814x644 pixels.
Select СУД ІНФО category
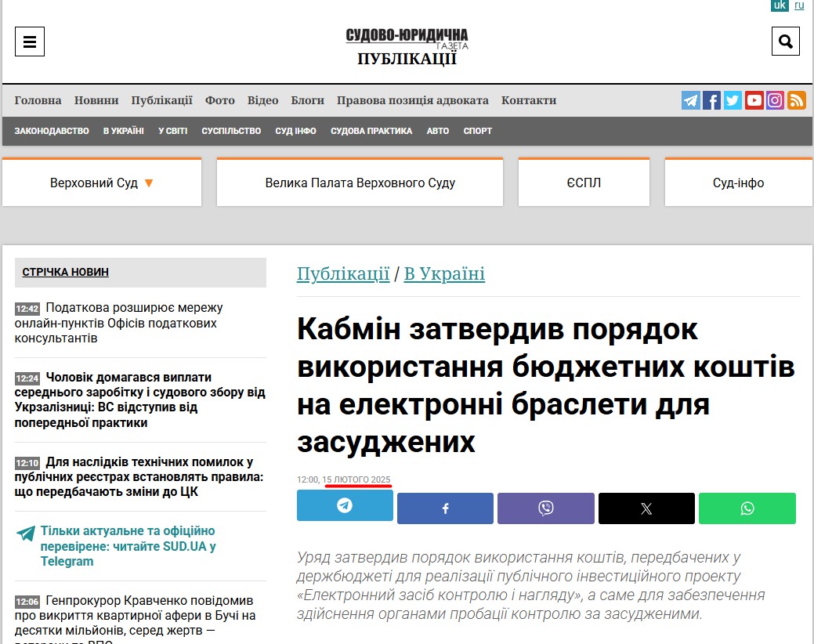click(296, 131)
